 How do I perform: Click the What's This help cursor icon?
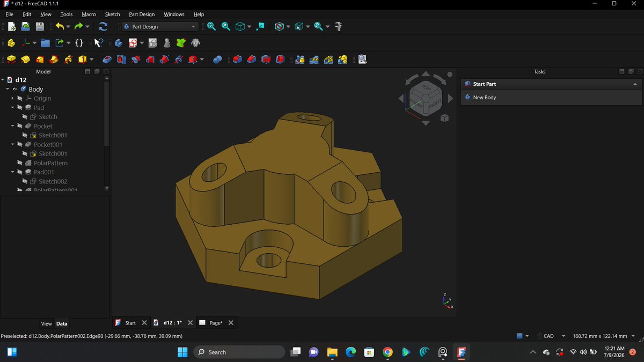click(98, 43)
